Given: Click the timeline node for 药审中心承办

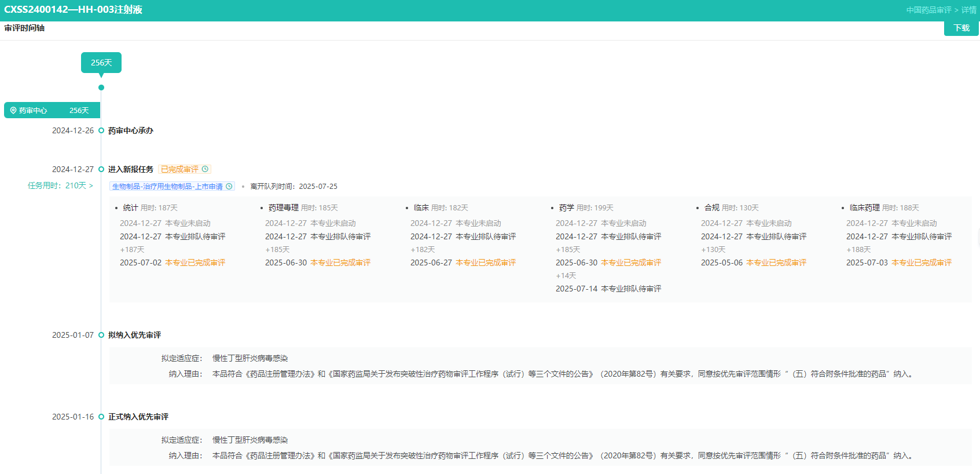Looking at the screenshot, I should click(101, 131).
